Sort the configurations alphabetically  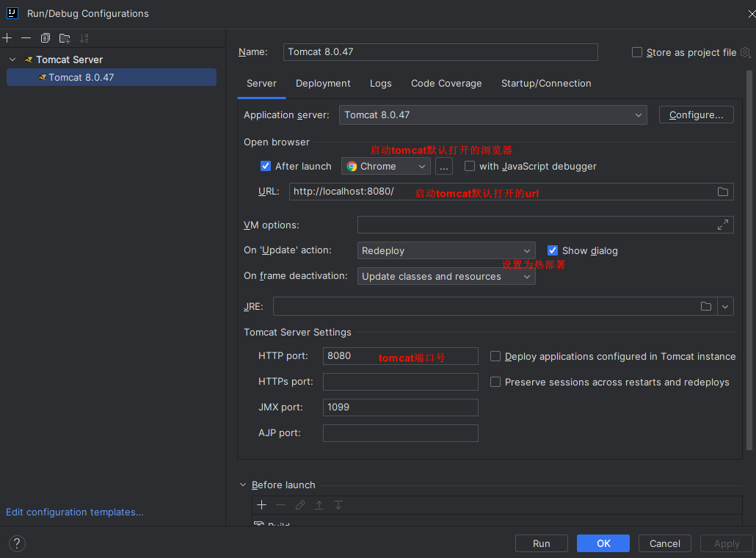coord(84,38)
